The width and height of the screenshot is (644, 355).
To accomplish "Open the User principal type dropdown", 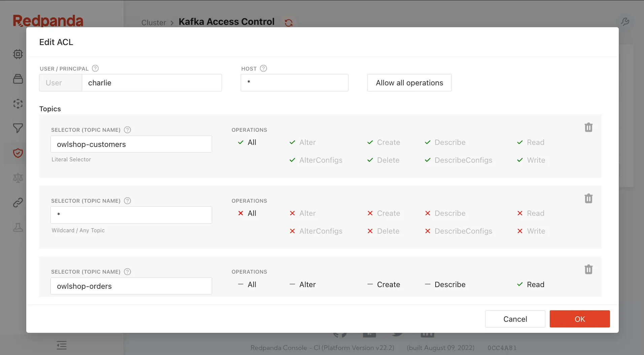I will [x=61, y=83].
